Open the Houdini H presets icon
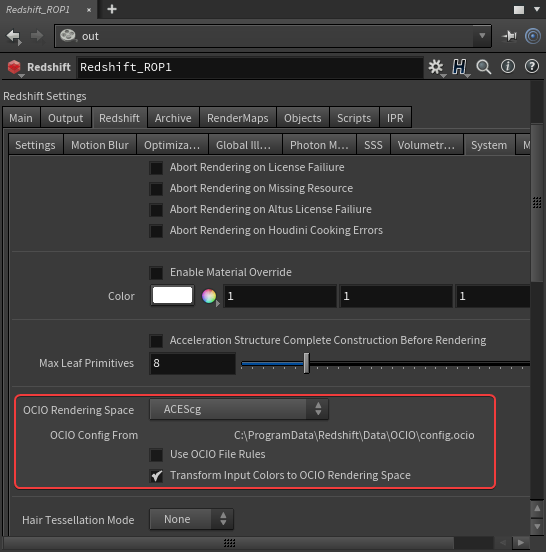 [x=460, y=67]
